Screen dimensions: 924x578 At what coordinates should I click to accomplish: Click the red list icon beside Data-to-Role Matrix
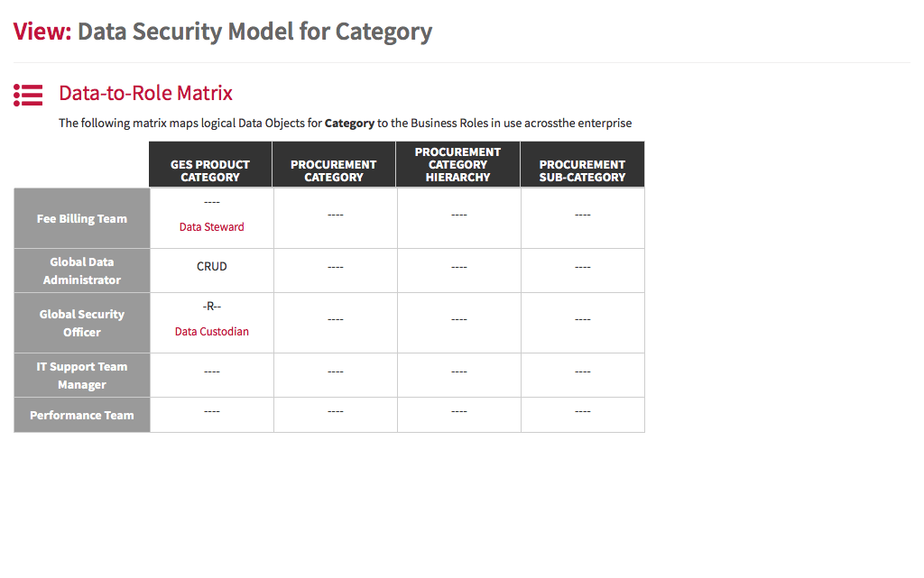28,95
